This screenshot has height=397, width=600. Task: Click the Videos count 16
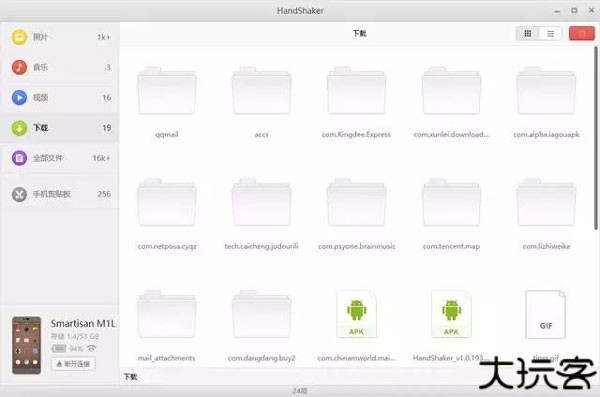coord(107,98)
